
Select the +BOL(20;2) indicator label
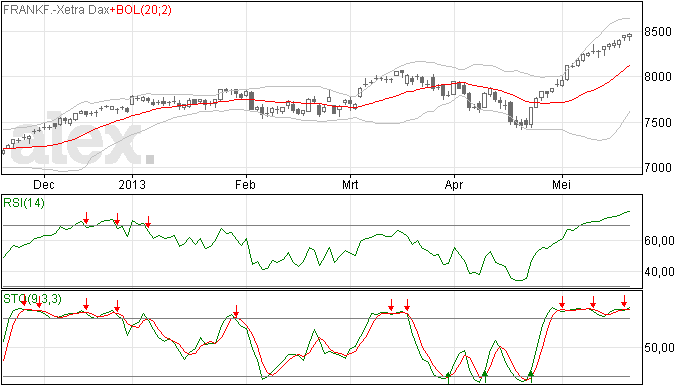click(x=141, y=10)
